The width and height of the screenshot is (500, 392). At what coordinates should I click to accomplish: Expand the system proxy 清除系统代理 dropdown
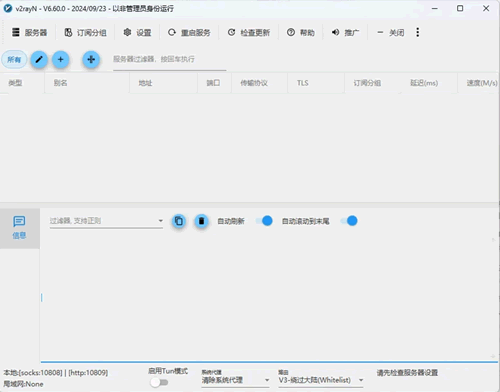(x=235, y=380)
